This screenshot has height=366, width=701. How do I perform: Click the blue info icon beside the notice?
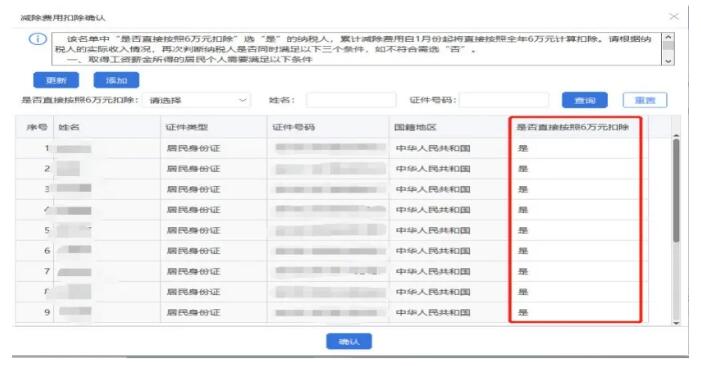[38, 39]
